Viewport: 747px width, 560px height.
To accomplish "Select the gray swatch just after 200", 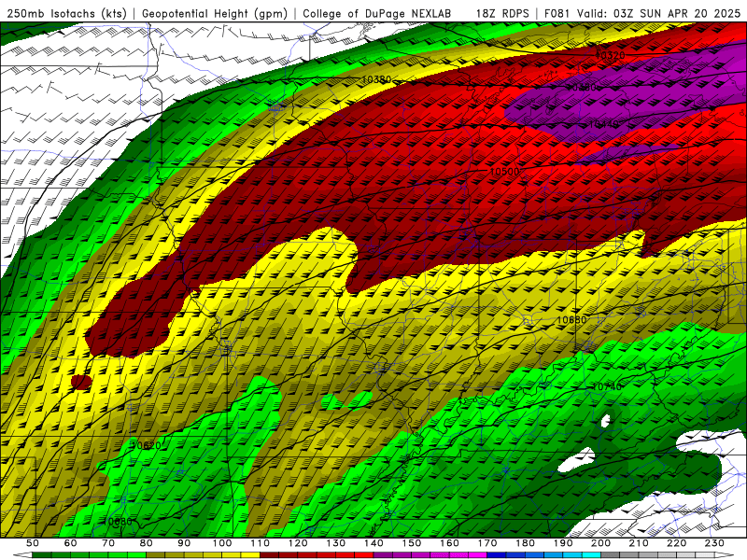I will (611, 555).
